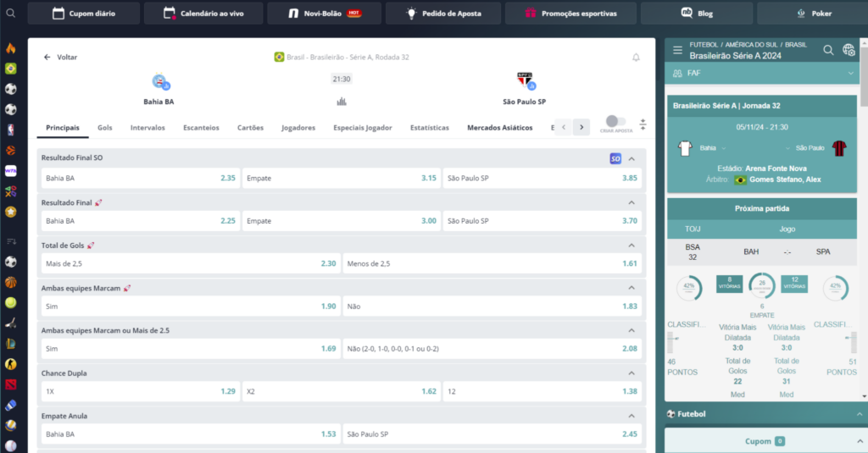Go back using the Voltar link

tap(60, 57)
